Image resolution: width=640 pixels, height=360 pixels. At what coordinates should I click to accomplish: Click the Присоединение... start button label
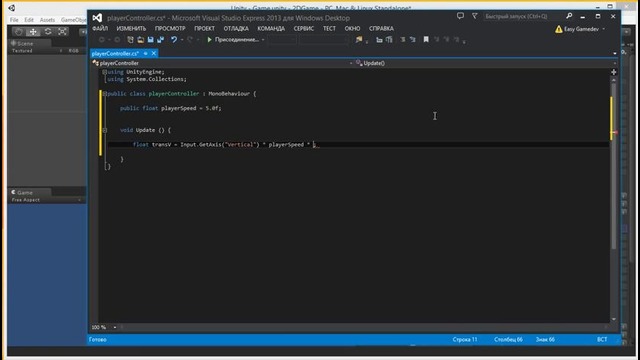click(x=237, y=40)
